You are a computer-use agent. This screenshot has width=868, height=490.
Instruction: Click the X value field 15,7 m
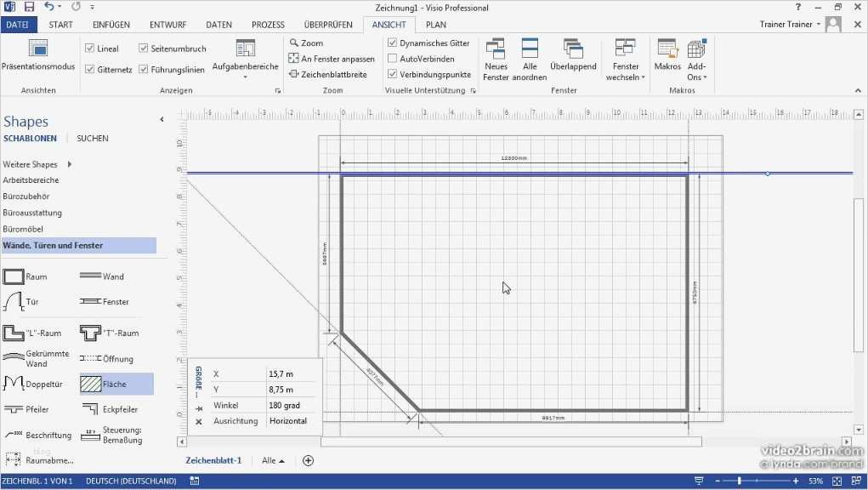[292, 373]
